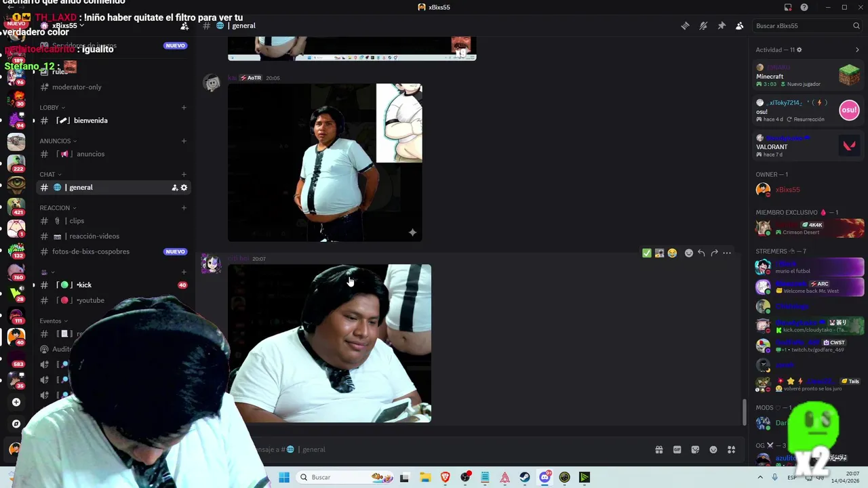Open the osu! activity card
This screenshot has width=868, height=488.
click(x=808, y=110)
